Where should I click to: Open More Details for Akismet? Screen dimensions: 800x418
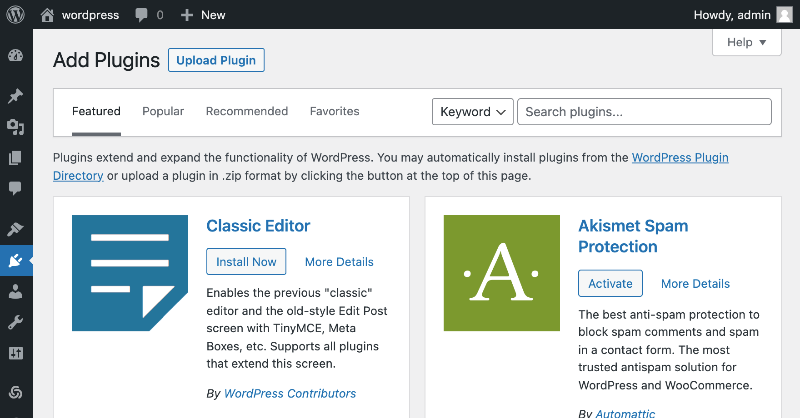coord(695,283)
